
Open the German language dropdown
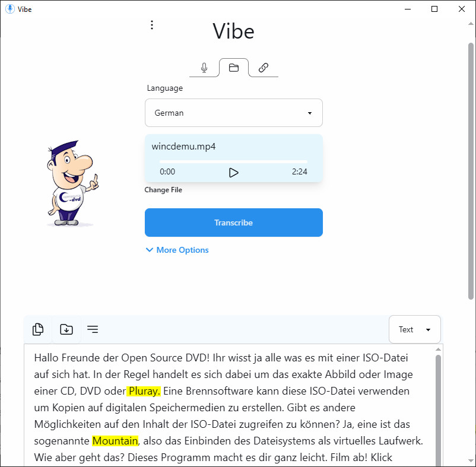(234, 113)
